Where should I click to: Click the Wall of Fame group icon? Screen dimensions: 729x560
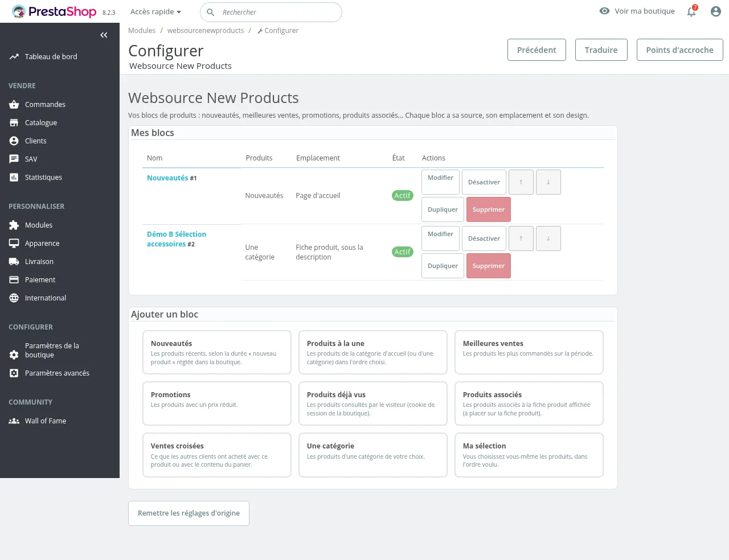14,421
